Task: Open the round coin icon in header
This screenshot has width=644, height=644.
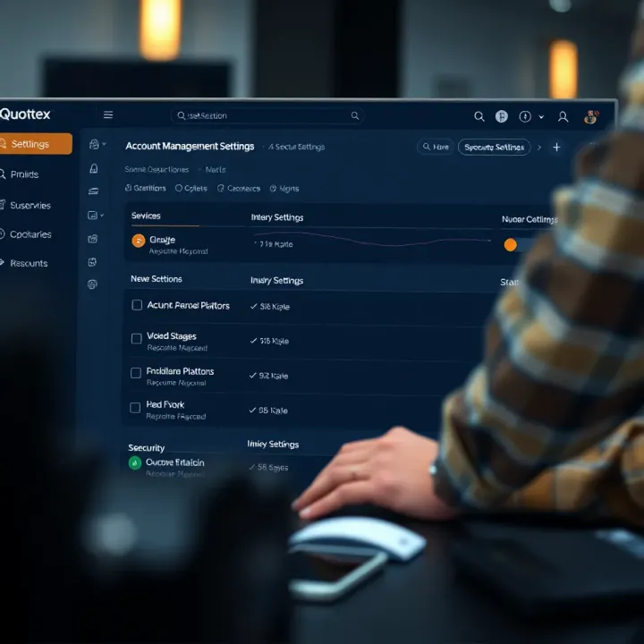Action: point(502,116)
